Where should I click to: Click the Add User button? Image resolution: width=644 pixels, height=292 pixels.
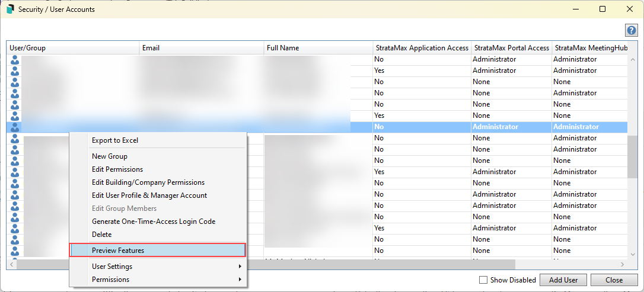[x=563, y=280]
